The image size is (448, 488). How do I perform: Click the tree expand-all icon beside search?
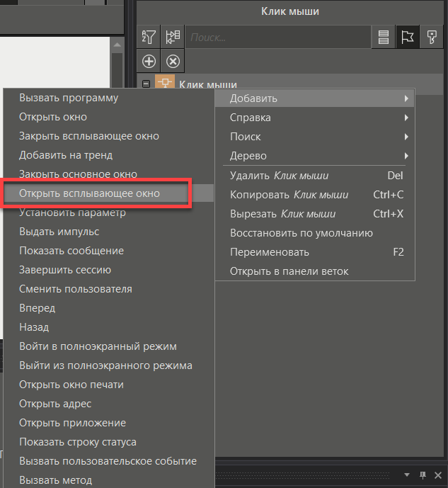pyautogui.click(x=172, y=38)
